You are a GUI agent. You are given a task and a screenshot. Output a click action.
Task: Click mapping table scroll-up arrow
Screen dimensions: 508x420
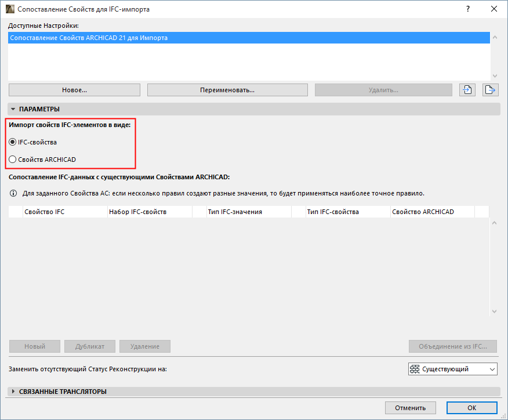pyautogui.click(x=495, y=223)
